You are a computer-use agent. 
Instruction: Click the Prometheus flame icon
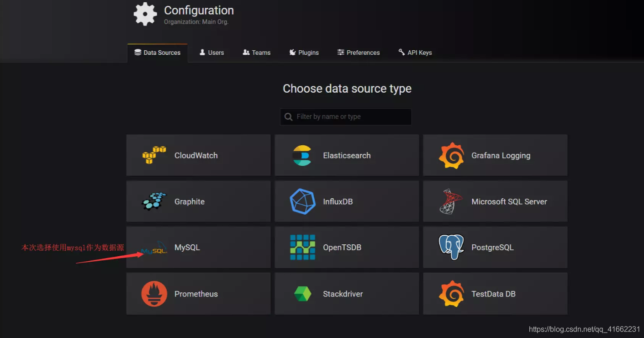pos(154,294)
